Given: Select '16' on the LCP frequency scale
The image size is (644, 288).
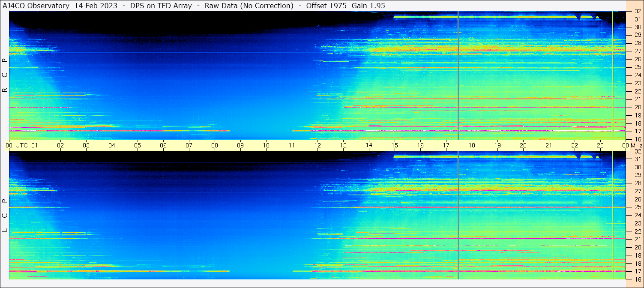Looking at the screenshot, I should coord(637,279).
